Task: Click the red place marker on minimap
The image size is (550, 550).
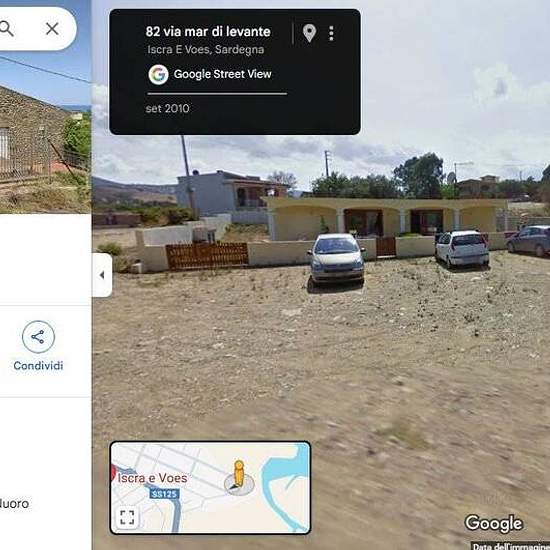Action: 113,472
